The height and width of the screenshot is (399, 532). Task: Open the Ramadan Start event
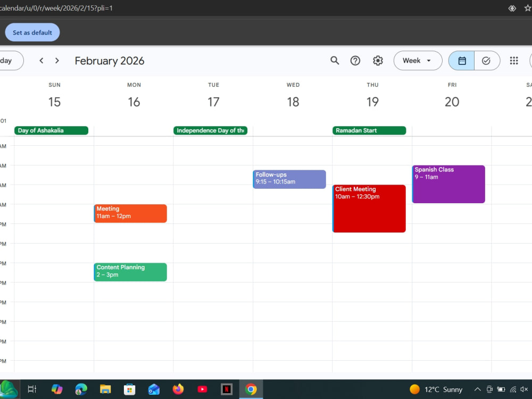[x=369, y=131]
